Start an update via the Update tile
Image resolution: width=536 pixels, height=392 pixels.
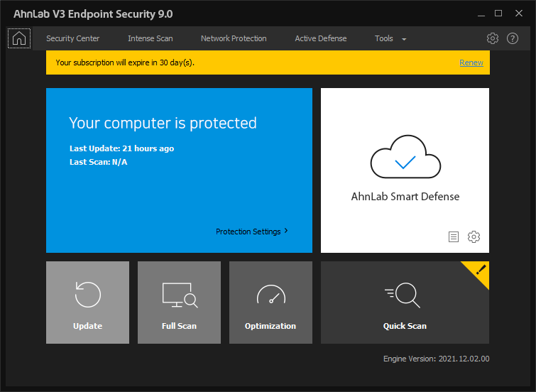click(x=87, y=303)
